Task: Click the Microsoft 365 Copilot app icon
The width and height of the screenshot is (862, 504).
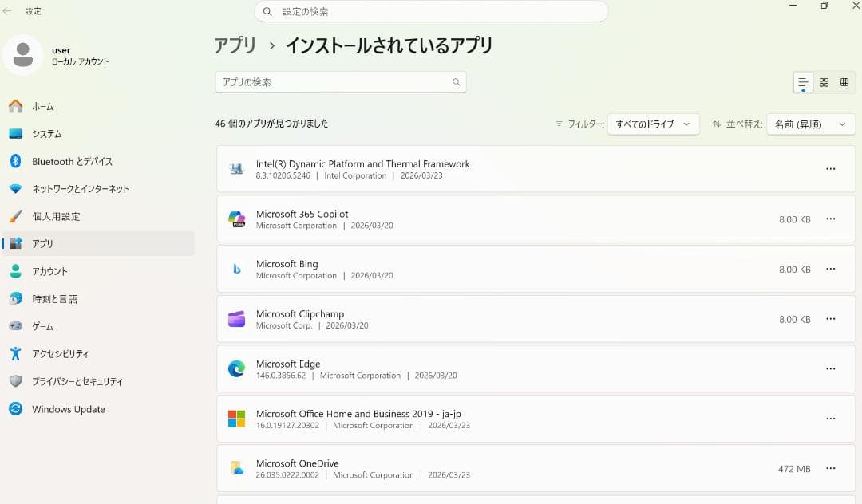Action: point(236,219)
